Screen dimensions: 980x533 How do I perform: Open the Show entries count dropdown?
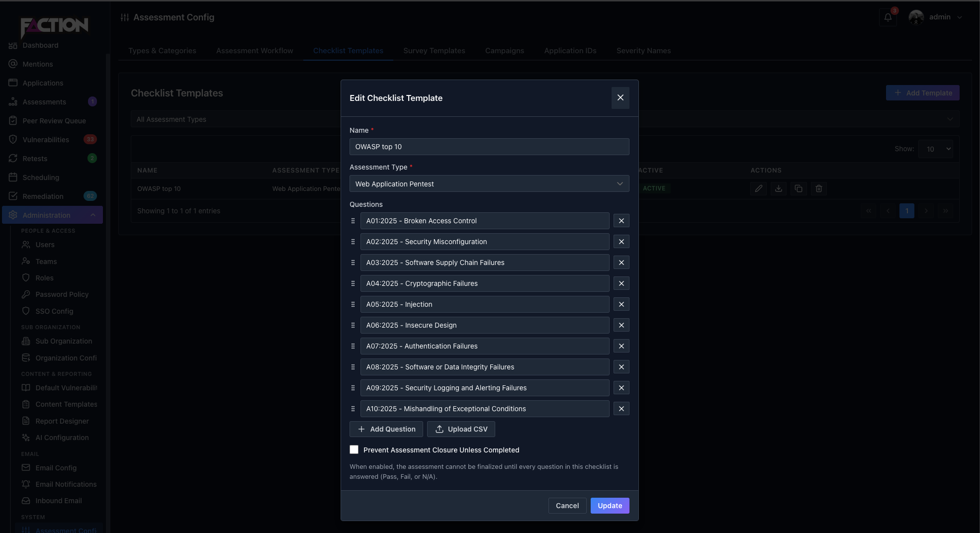[x=936, y=149]
